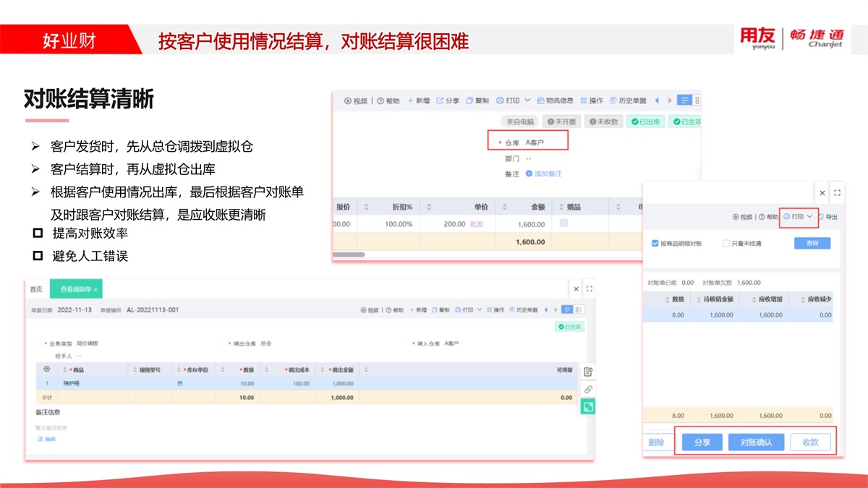
Task: Open the 操作 operations grid icon
Action: pos(584,100)
